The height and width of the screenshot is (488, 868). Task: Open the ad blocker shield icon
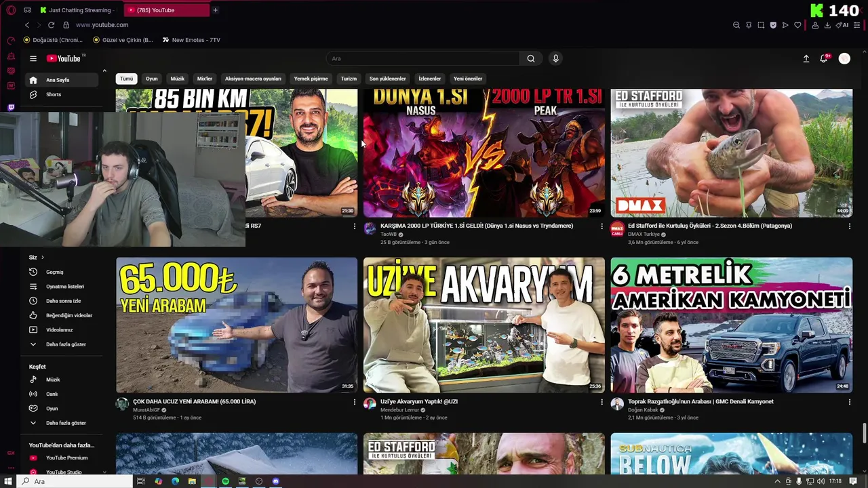tap(773, 25)
